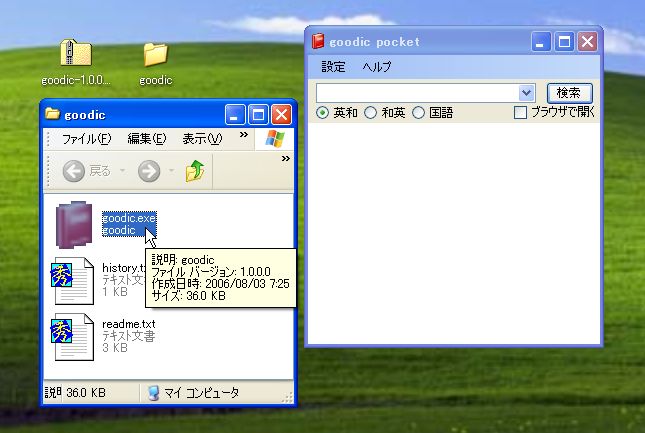Select the goodic.exe book icon
The image size is (645, 433).
coord(74,225)
